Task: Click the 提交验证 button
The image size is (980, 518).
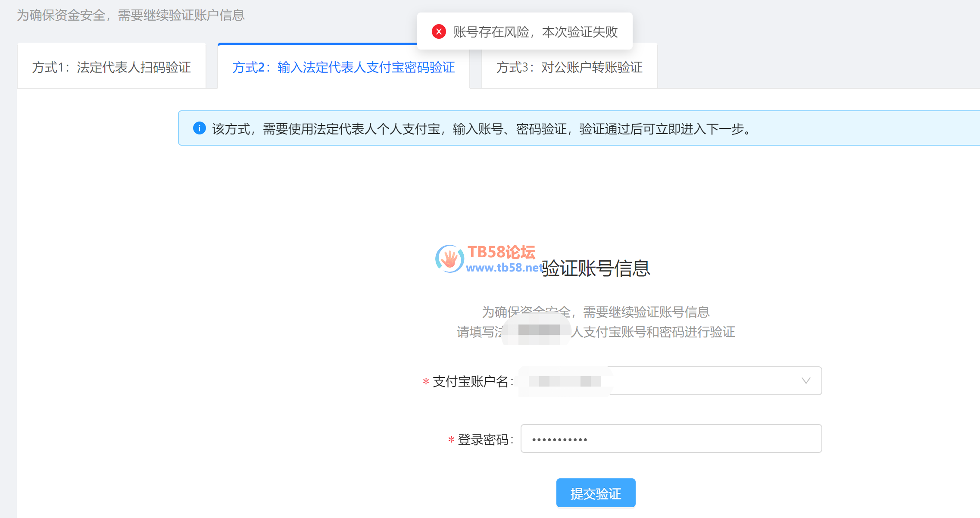Action: (596, 493)
